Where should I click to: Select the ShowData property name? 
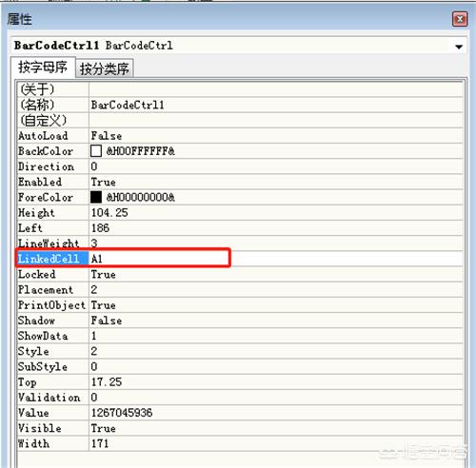point(43,336)
